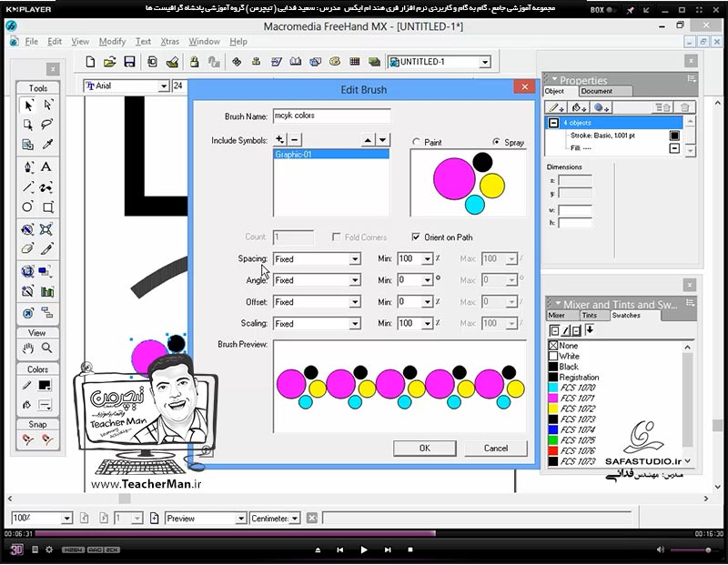Click the KMPlayer playback progress bar

[364, 533]
